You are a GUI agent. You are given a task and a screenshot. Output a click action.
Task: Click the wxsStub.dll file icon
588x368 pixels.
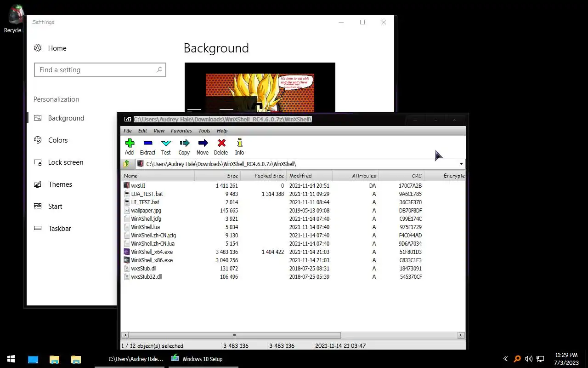127,269
